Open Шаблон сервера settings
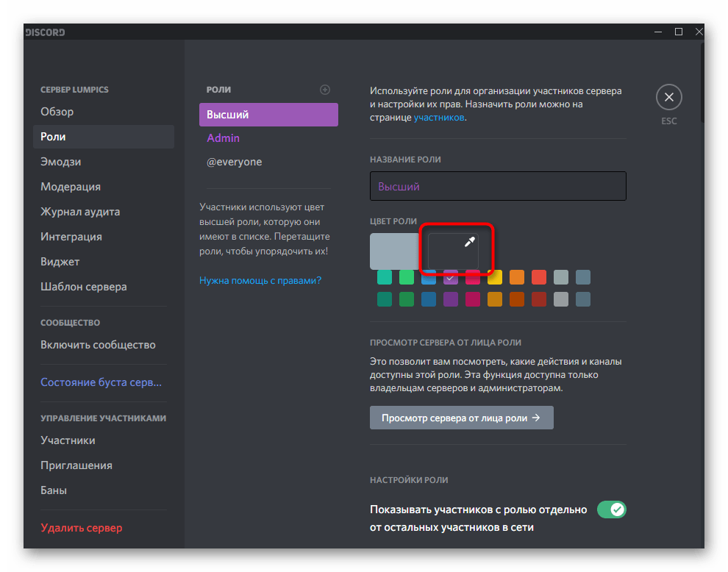 coord(84,287)
